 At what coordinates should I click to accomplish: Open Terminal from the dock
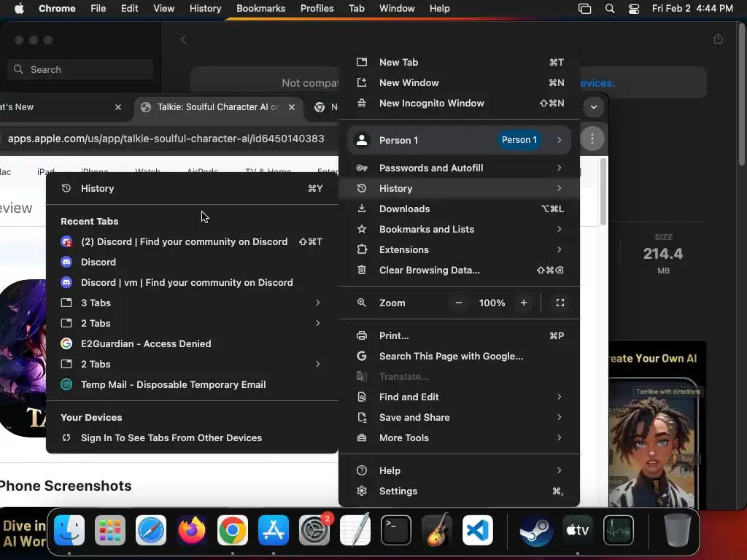coord(396,530)
